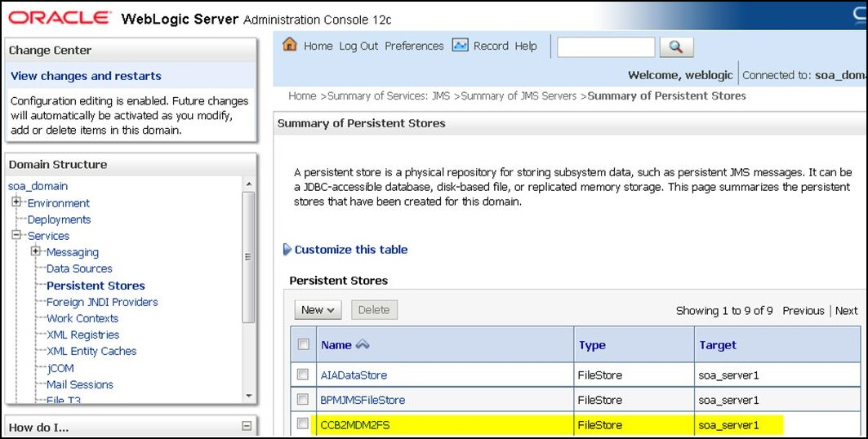Sort table by Name column header
This screenshot has width=868, height=439.
pyautogui.click(x=336, y=345)
